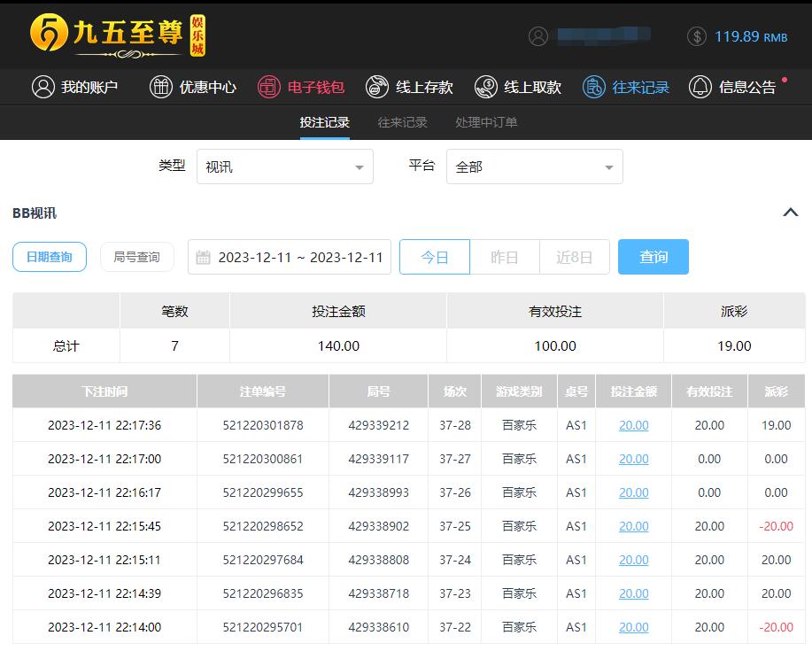Screen dimensions: 812x651
Task: Click the 信息公告 bell icon
Action: pyautogui.click(x=700, y=87)
